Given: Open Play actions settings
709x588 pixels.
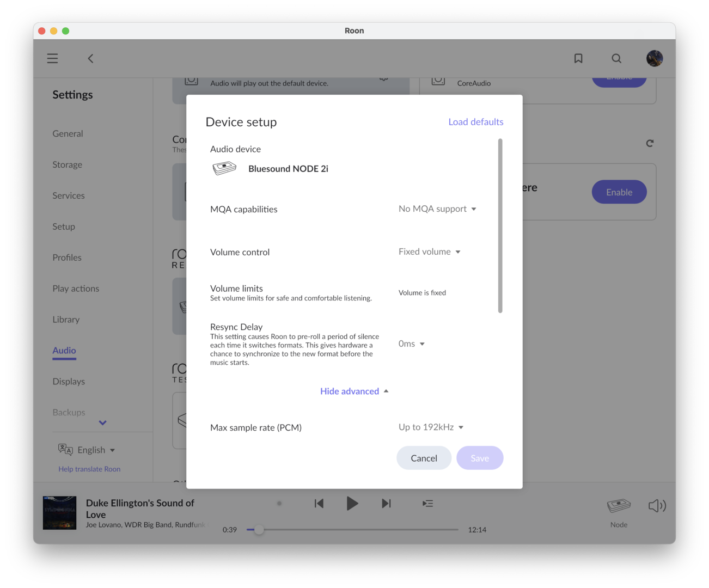Looking at the screenshot, I should pyautogui.click(x=76, y=289).
